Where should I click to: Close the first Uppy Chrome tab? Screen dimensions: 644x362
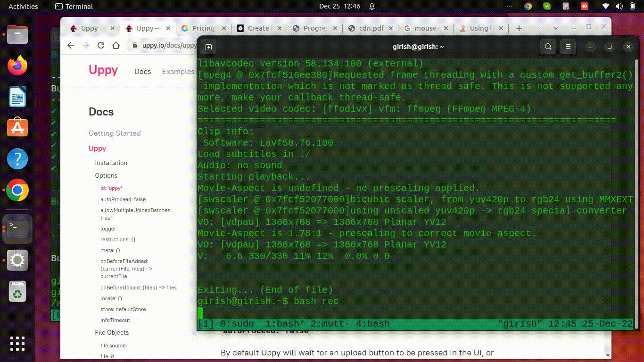coord(112,28)
